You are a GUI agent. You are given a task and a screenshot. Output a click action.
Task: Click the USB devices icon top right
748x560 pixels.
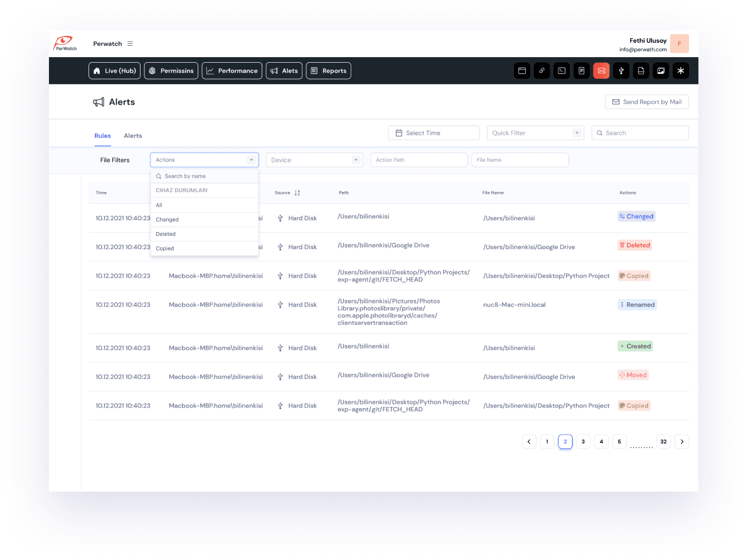[x=621, y=70]
